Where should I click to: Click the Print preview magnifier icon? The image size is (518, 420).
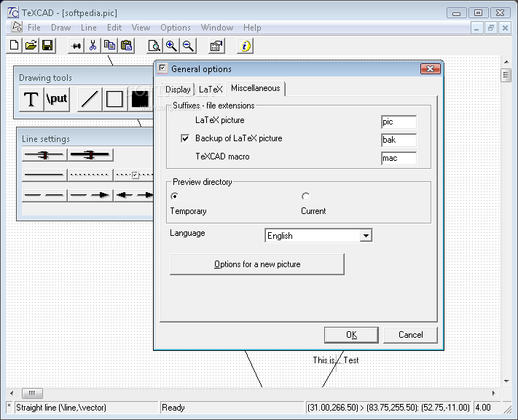tap(154, 46)
